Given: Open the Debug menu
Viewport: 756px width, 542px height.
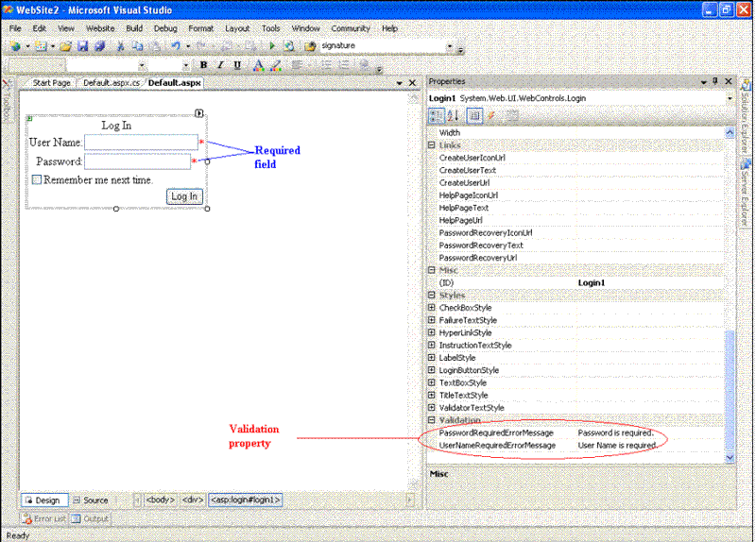Looking at the screenshot, I should (x=165, y=28).
